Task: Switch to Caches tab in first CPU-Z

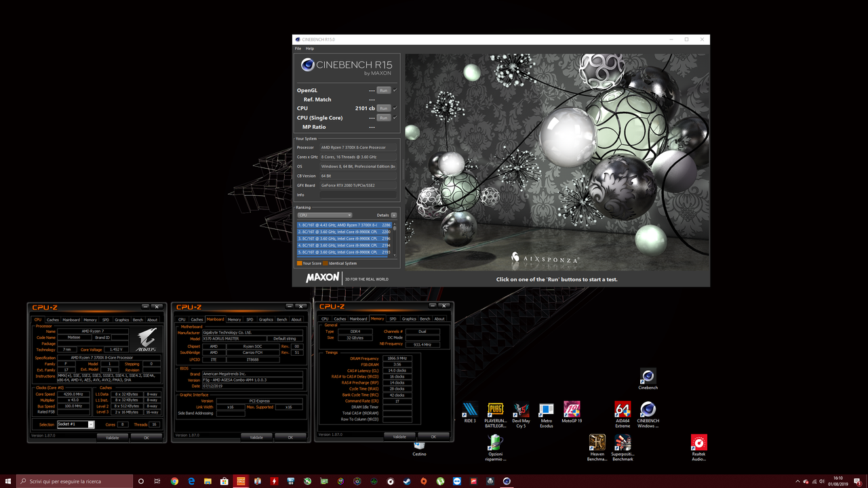Action: 53,319
